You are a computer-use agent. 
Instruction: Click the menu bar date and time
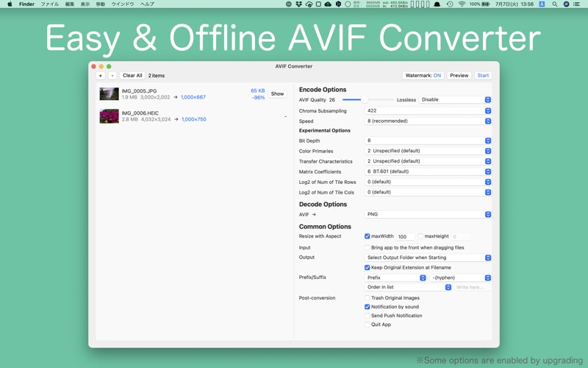[x=514, y=4]
